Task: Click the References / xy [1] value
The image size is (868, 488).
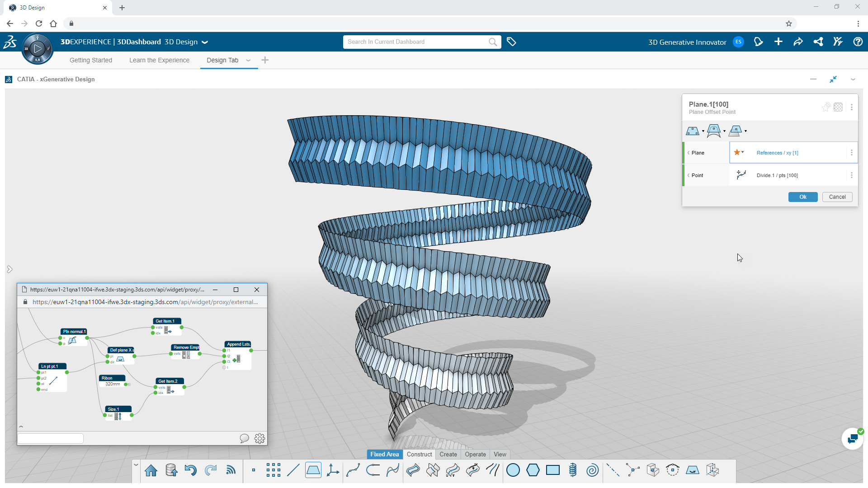Action: (778, 153)
